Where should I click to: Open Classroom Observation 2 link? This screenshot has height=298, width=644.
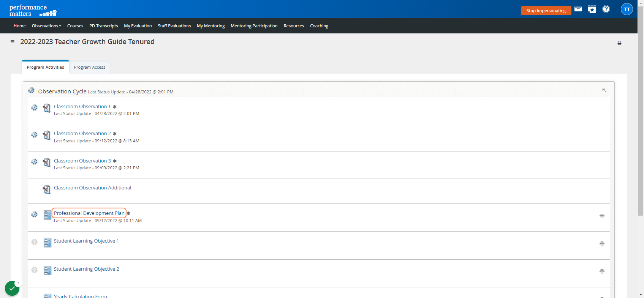pyautogui.click(x=82, y=134)
